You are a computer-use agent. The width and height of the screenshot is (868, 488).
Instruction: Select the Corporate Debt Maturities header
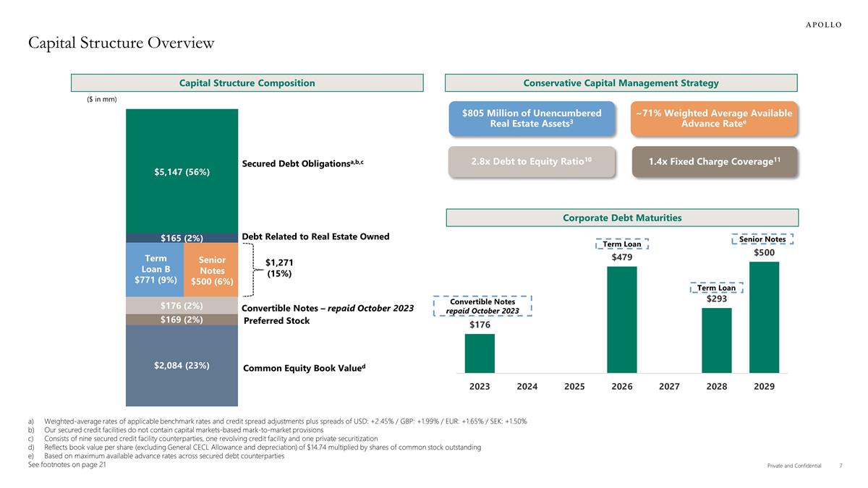click(622, 218)
